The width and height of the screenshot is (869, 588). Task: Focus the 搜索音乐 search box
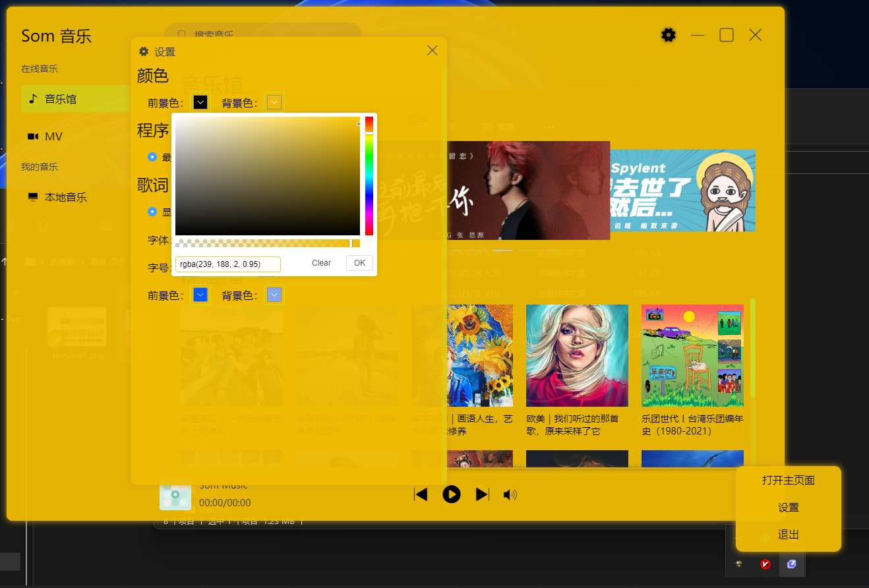263,34
